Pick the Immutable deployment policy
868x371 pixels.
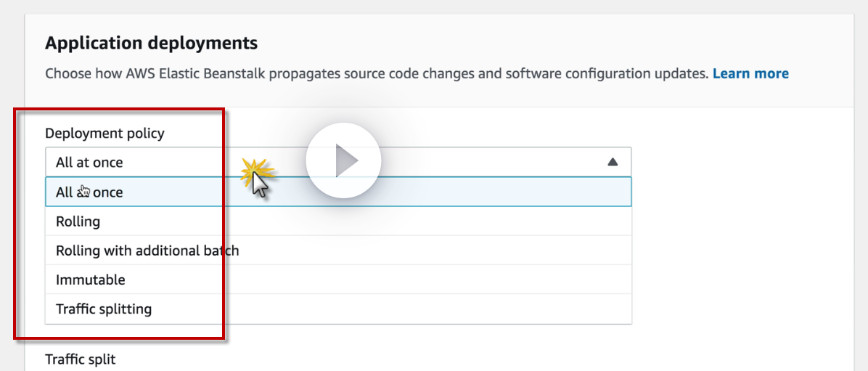tap(91, 280)
